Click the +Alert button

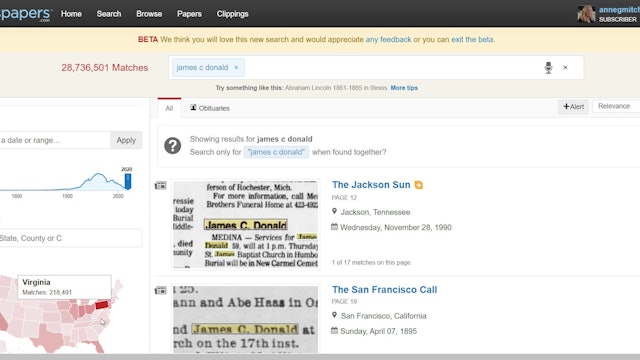click(573, 107)
